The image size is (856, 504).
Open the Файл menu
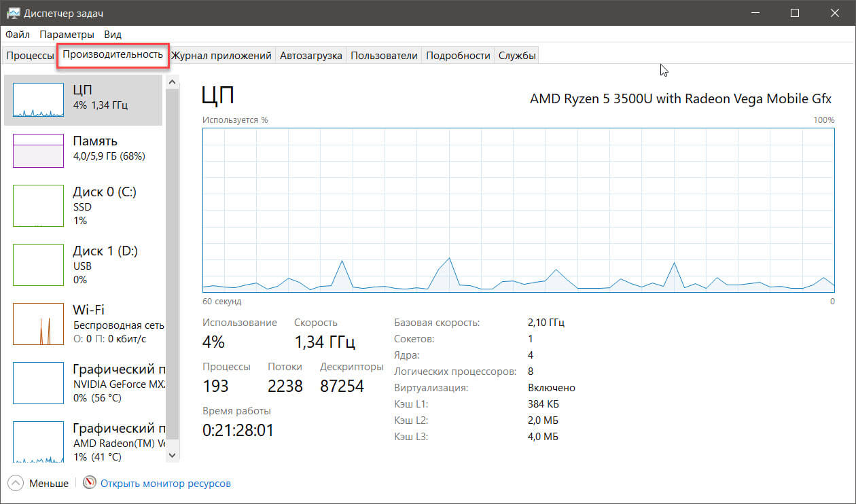coord(18,35)
